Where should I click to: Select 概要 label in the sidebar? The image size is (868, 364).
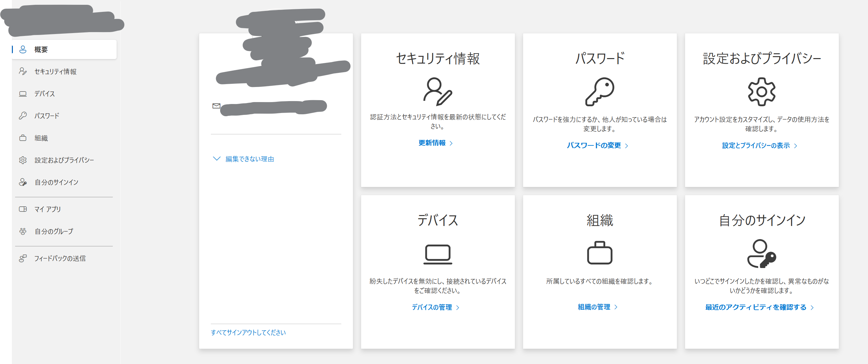pos(41,49)
